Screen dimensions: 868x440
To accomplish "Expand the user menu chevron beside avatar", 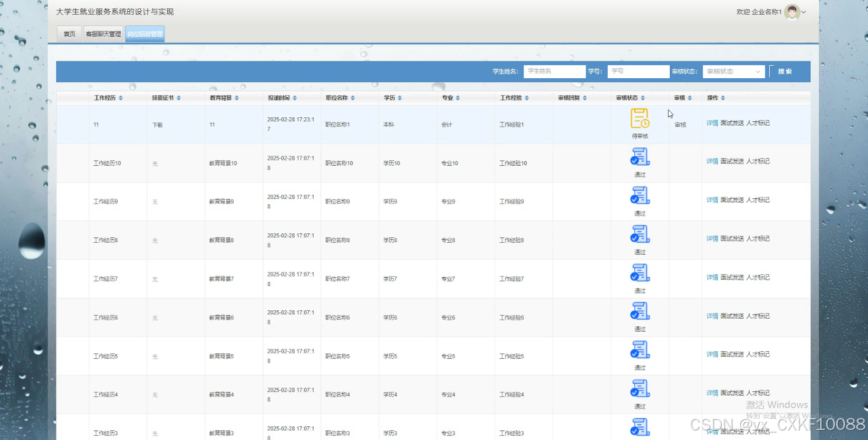I will [804, 12].
